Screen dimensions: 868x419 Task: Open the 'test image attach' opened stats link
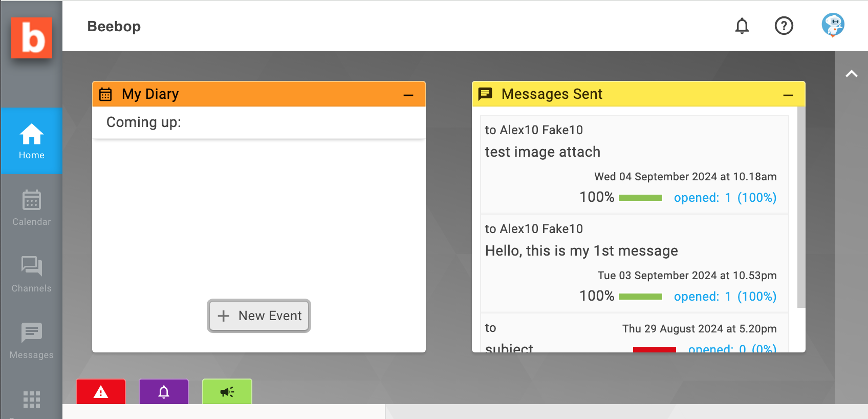tap(725, 198)
